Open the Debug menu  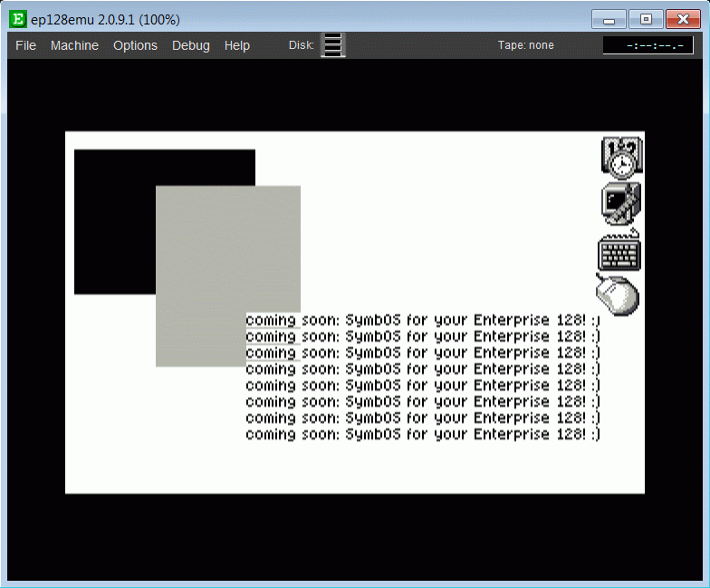(x=190, y=45)
